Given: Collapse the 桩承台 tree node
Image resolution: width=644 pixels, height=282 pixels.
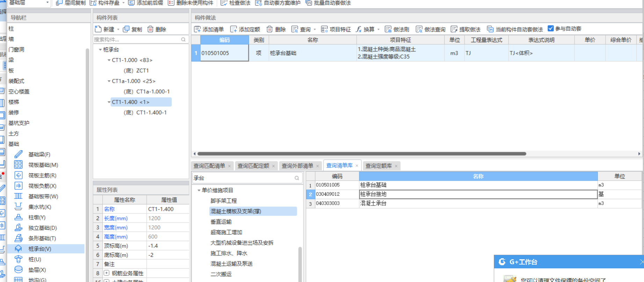Looking at the screenshot, I should point(100,50).
